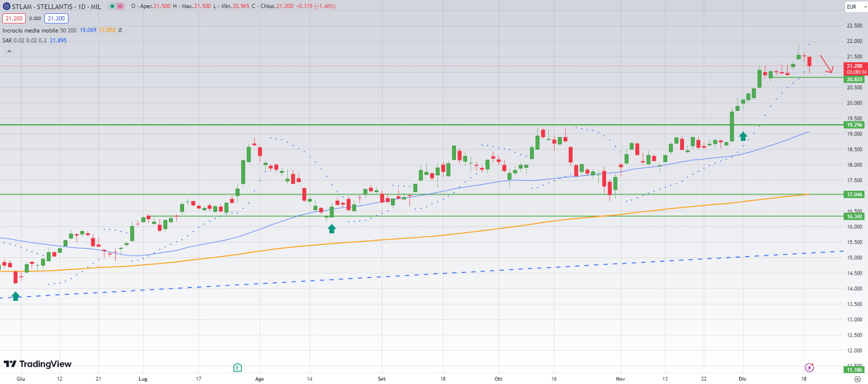The width and height of the screenshot is (868, 384).
Task: Collapse the indicator legend with chevron
Action: click(9, 51)
